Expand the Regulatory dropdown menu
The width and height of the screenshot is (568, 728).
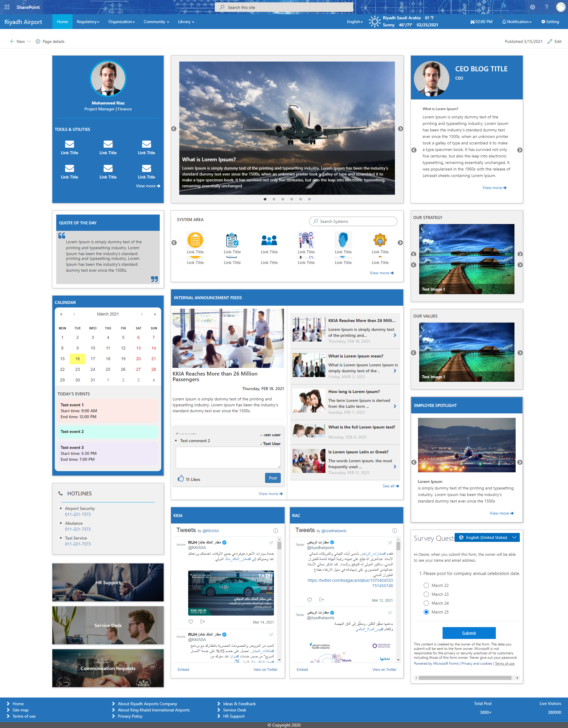(x=87, y=21)
